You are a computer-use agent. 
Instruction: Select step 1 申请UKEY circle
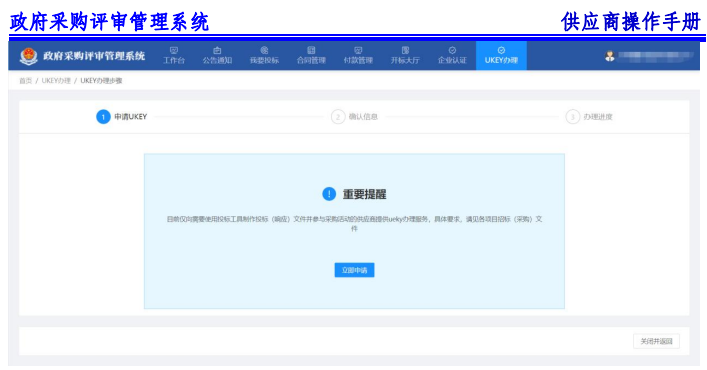[x=103, y=117]
